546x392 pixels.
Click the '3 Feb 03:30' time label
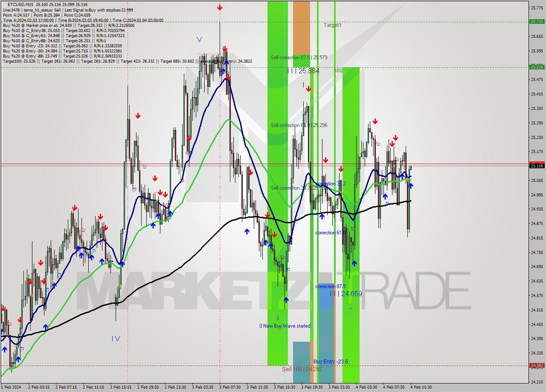coord(203,387)
